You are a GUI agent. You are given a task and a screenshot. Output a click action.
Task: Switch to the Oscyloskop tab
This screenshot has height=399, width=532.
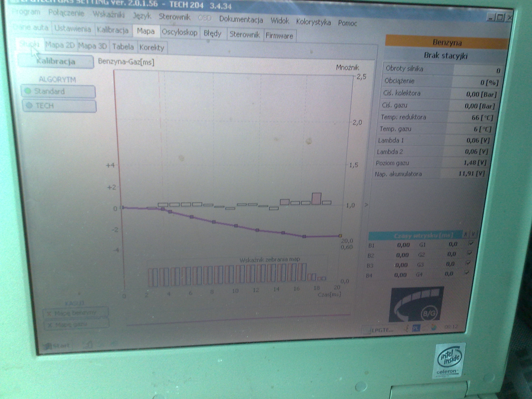[179, 32]
